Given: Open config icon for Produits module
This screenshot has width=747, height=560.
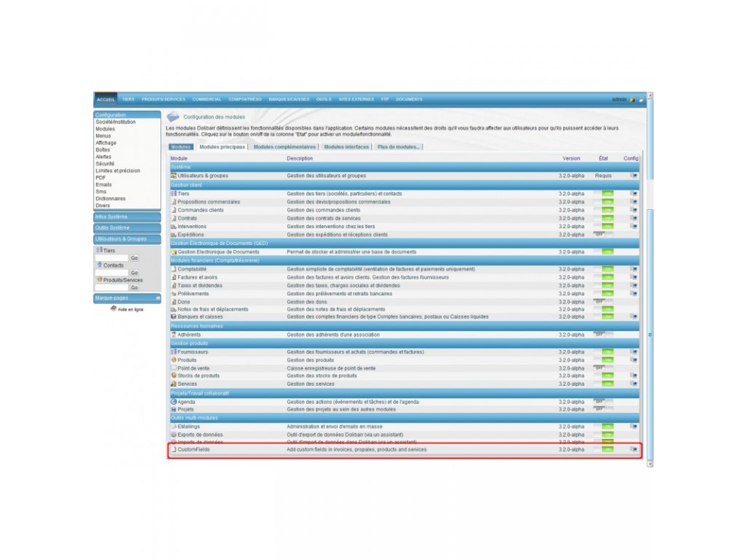Looking at the screenshot, I should point(634,360).
